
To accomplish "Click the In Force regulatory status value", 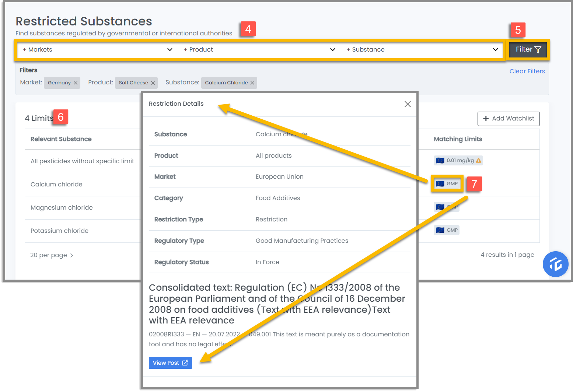I will click(x=268, y=262).
